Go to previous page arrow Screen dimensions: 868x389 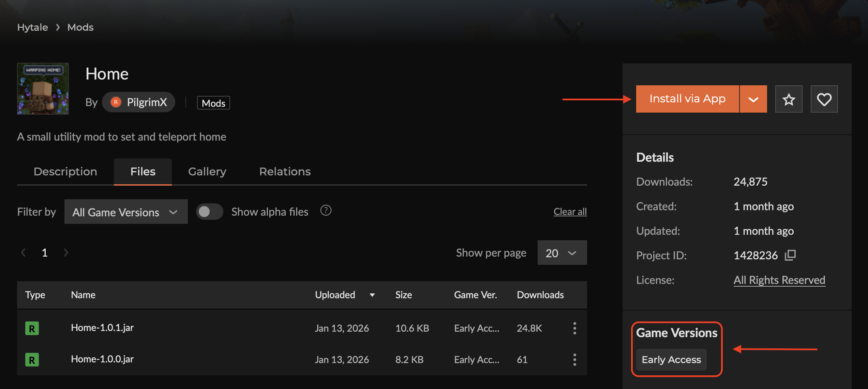24,253
